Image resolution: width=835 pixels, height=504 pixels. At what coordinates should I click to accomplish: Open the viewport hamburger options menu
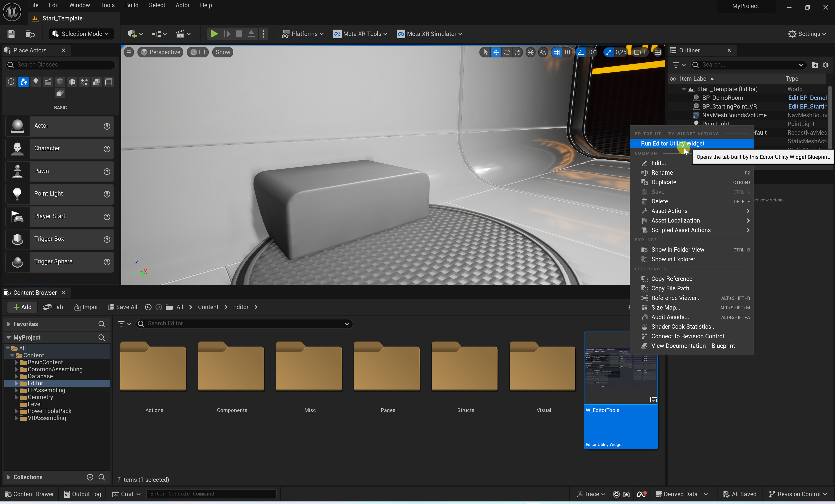[x=129, y=52]
